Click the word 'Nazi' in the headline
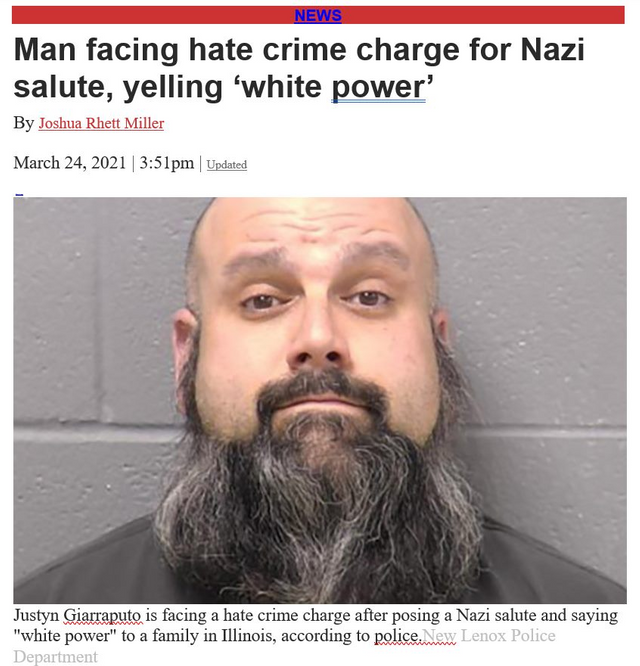The width and height of the screenshot is (640, 666). tap(553, 50)
